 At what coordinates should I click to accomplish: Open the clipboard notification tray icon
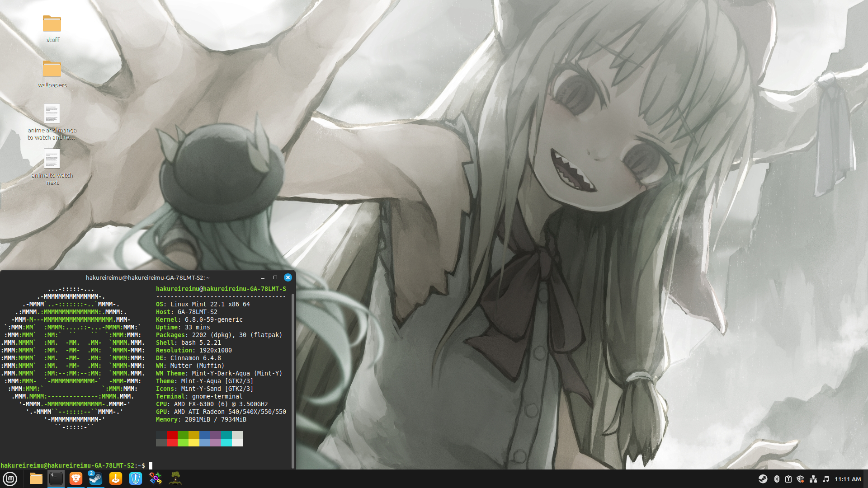(x=788, y=479)
